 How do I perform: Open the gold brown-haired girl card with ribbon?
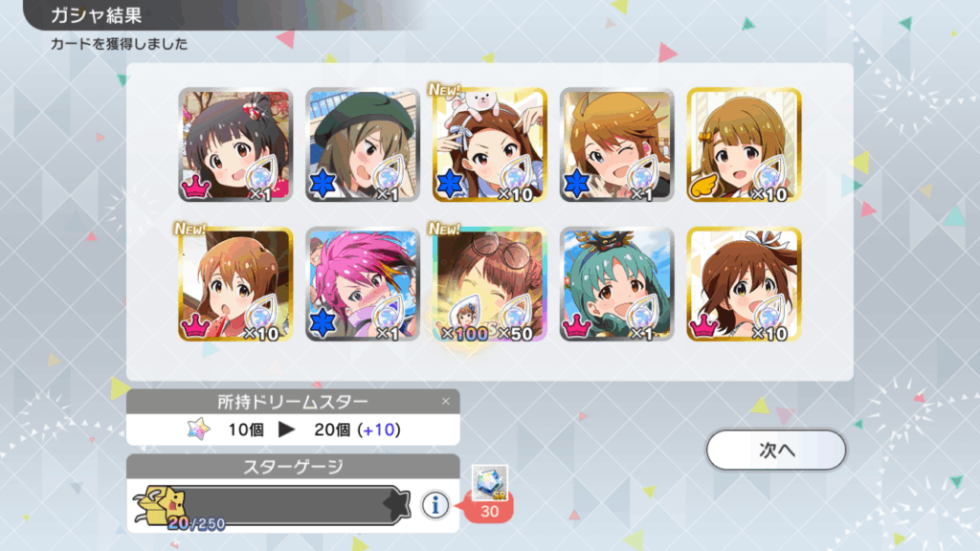pos(744,284)
